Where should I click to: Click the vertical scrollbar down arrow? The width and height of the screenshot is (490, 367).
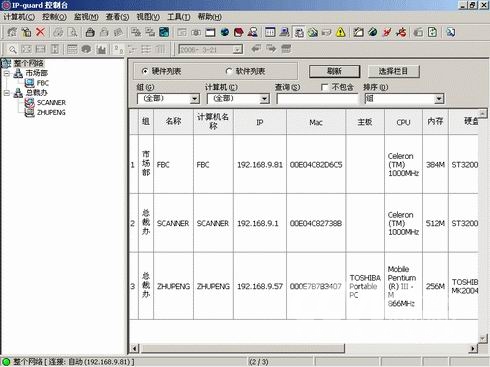(x=483, y=338)
